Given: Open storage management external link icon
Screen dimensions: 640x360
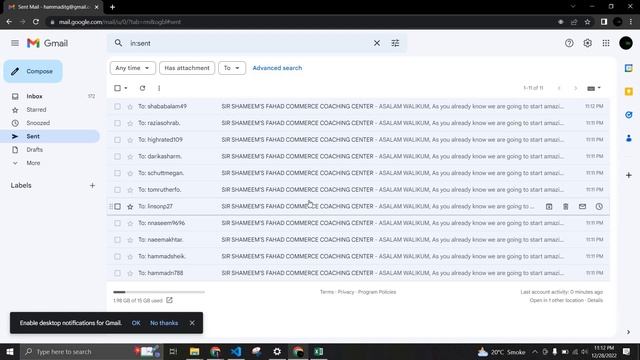Looking at the screenshot, I should point(169,300).
